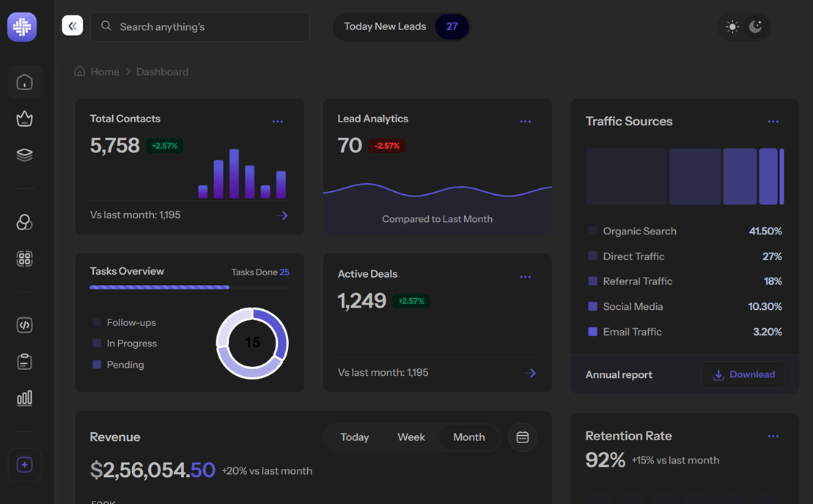Open the code brackets sidebar icon
This screenshot has height=504, width=813.
tap(24, 325)
